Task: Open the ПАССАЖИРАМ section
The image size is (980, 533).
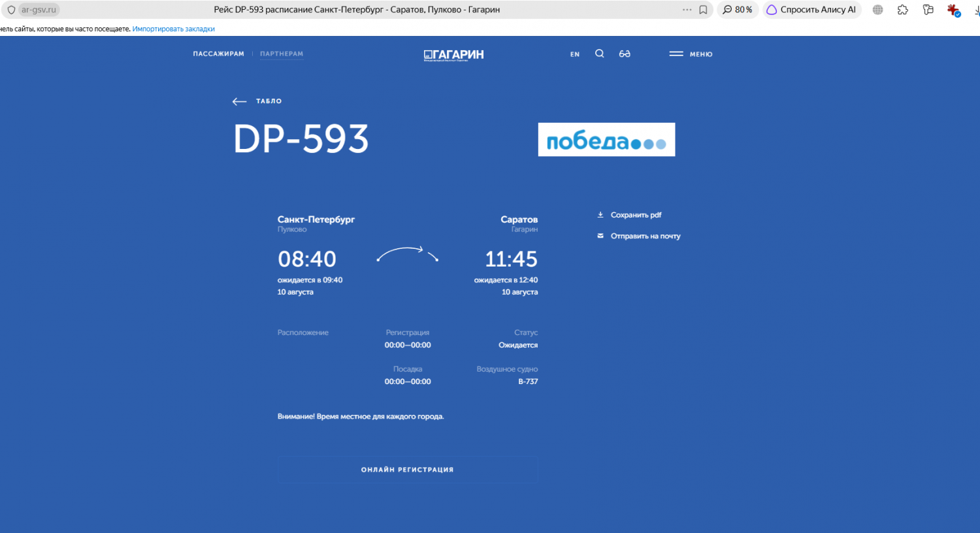Action: pos(218,54)
